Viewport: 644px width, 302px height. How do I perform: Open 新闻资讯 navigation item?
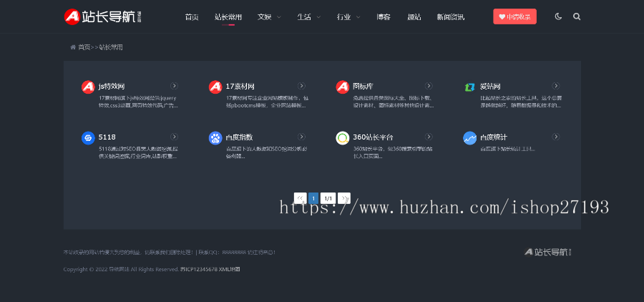click(451, 17)
